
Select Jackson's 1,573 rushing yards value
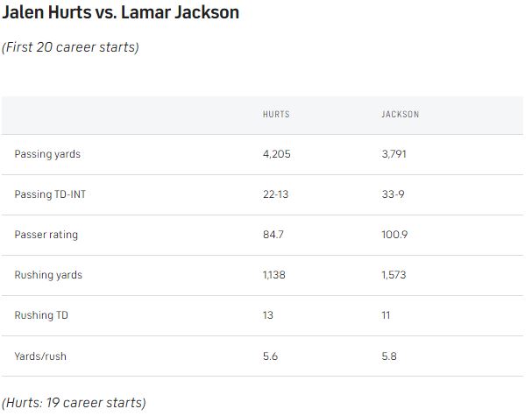point(394,275)
